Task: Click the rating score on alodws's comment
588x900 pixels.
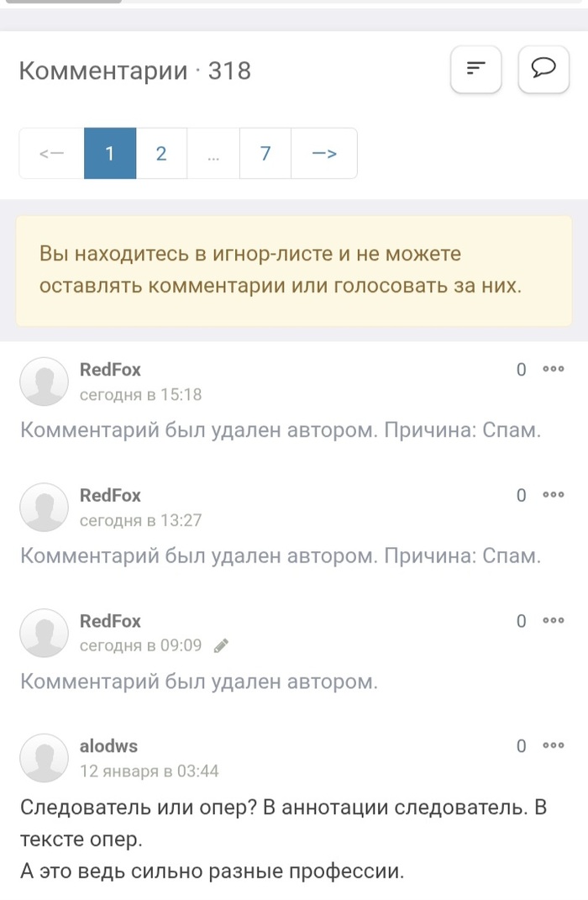Action: pyautogui.click(x=521, y=746)
